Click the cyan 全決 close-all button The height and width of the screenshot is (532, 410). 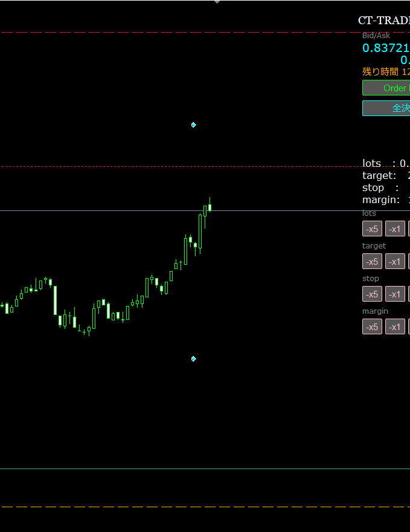point(386,108)
